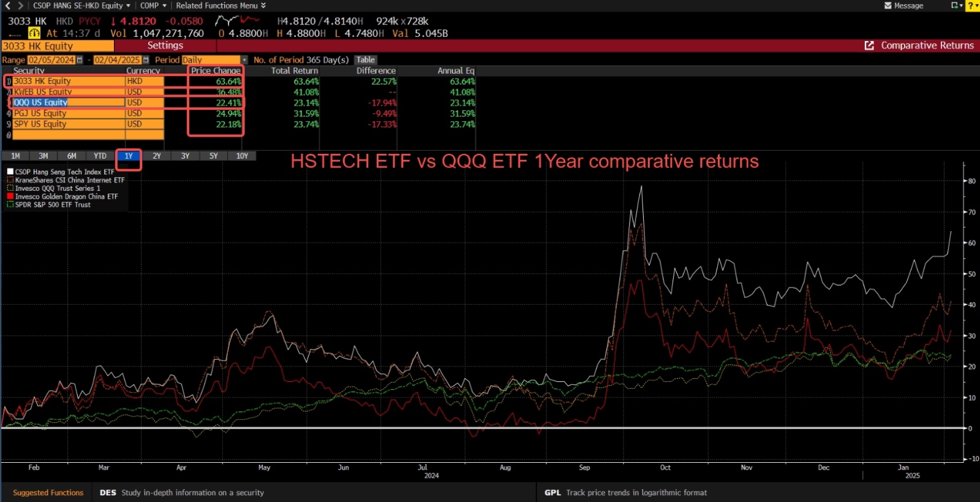The width and height of the screenshot is (980, 502).
Task: Open the Message envelope icon
Action: [x=888, y=6]
